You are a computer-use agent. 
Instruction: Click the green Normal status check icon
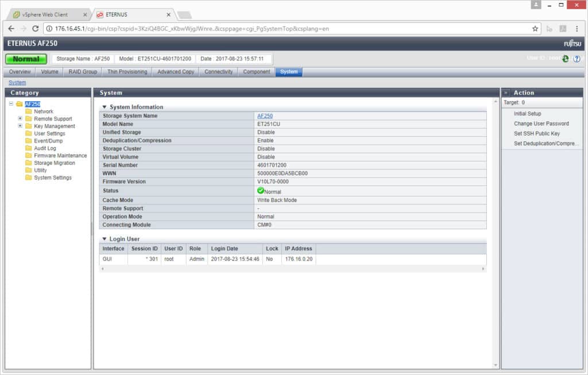click(261, 191)
